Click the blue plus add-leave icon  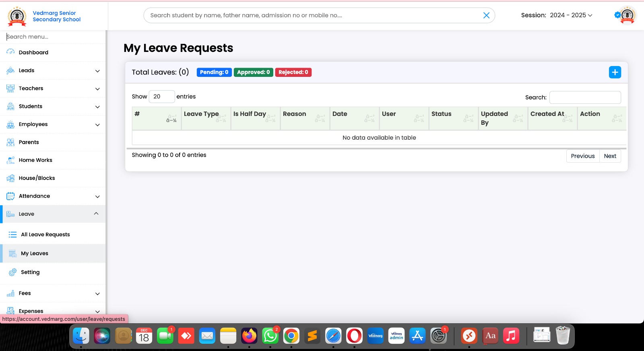point(615,72)
